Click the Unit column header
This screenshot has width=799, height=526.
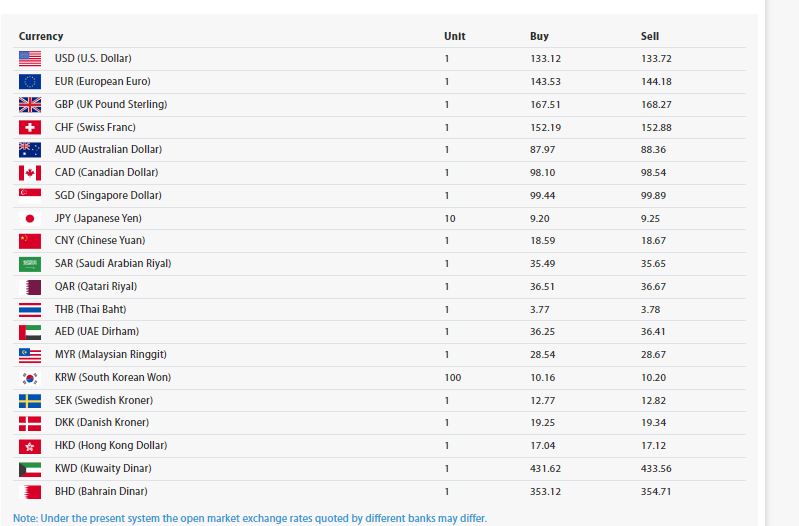(x=454, y=36)
